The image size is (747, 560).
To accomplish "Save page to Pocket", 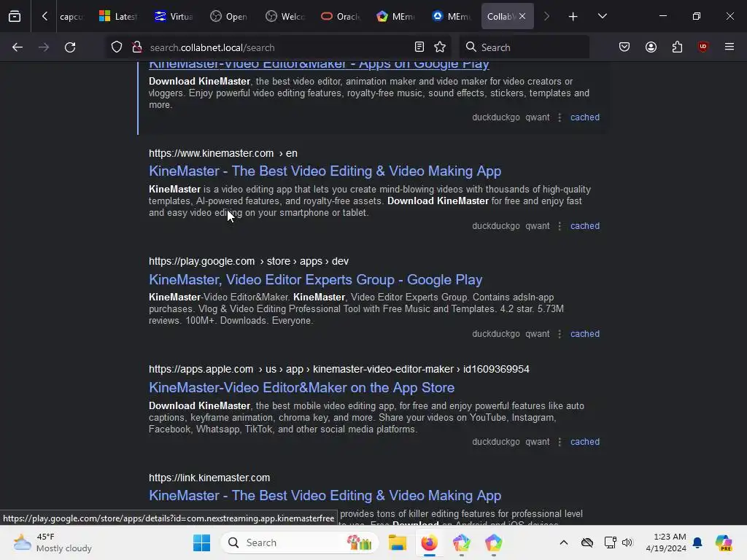I will tap(624, 47).
